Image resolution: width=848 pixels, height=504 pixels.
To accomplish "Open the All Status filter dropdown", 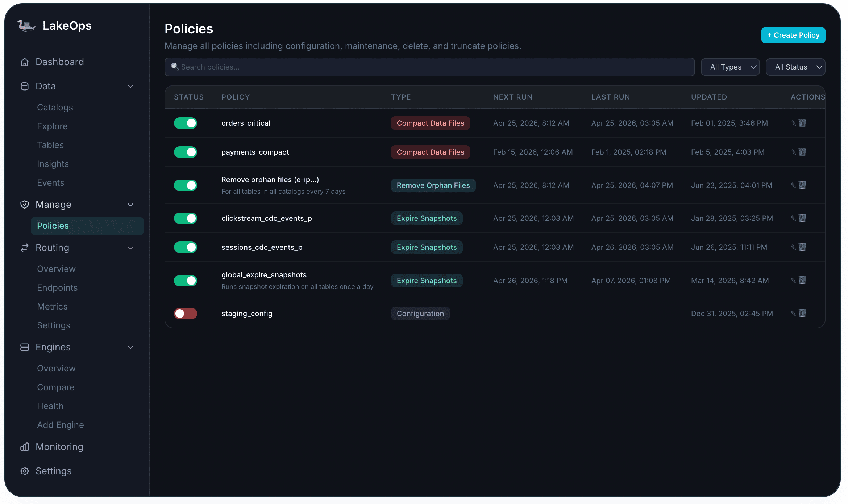I will (795, 67).
